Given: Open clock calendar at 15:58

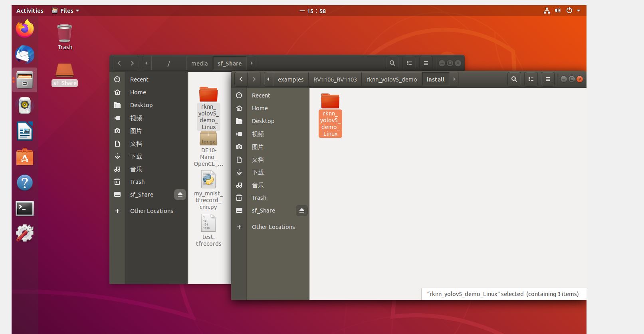Looking at the screenshot, I should pyautogui.click(x=313, y=11).
